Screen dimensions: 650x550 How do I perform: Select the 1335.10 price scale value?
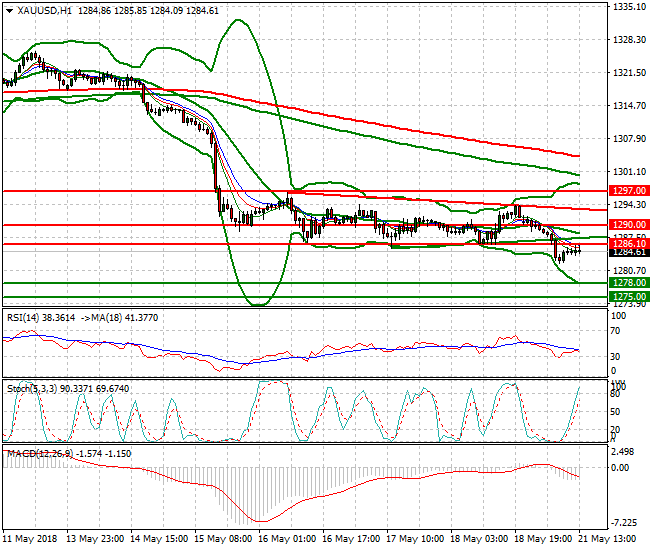coord(629,6)
